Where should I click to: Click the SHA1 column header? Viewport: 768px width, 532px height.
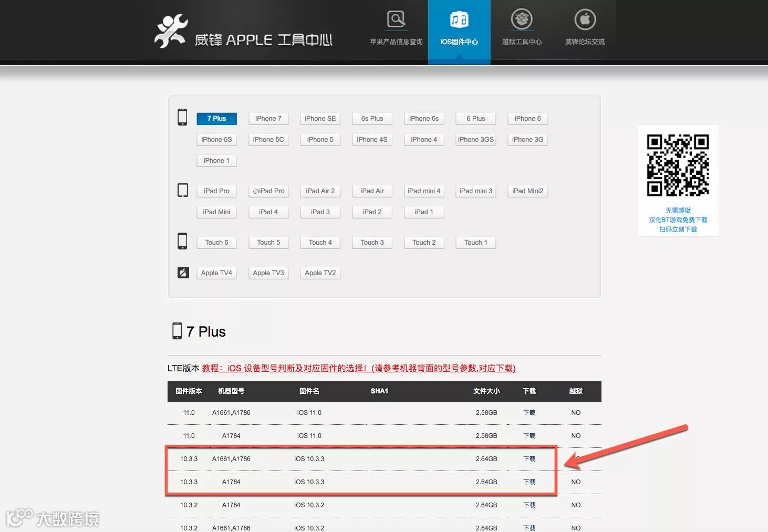coord(379,391)
